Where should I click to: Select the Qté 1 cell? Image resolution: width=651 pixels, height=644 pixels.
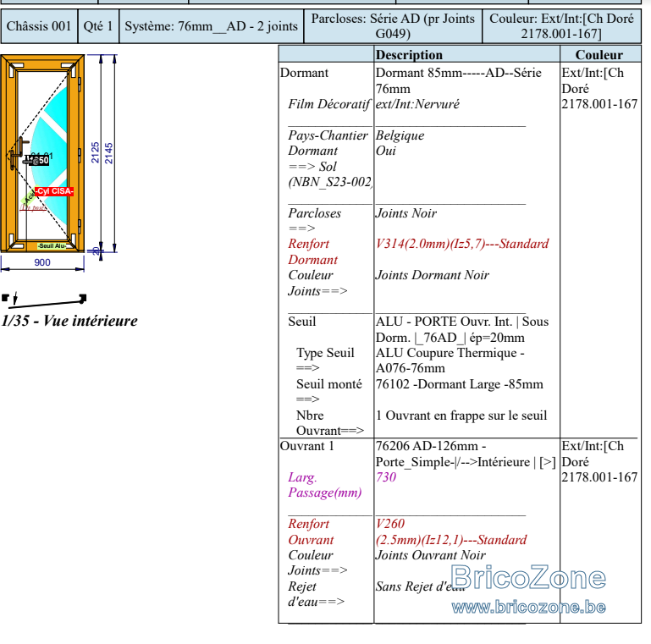click(98, 26)
